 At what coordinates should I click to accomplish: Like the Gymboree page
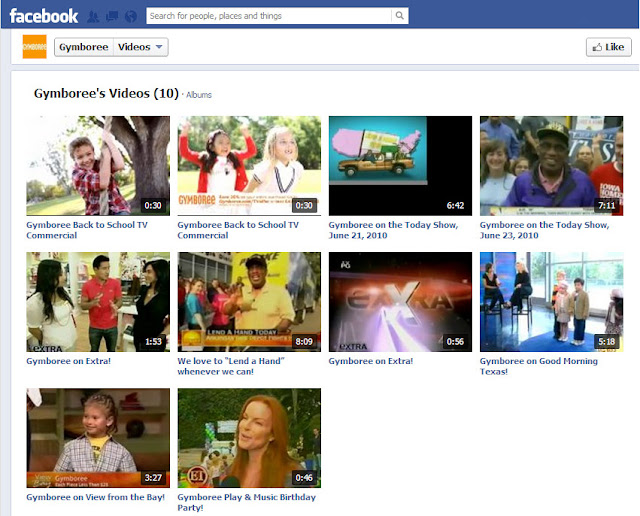point(608,47)
